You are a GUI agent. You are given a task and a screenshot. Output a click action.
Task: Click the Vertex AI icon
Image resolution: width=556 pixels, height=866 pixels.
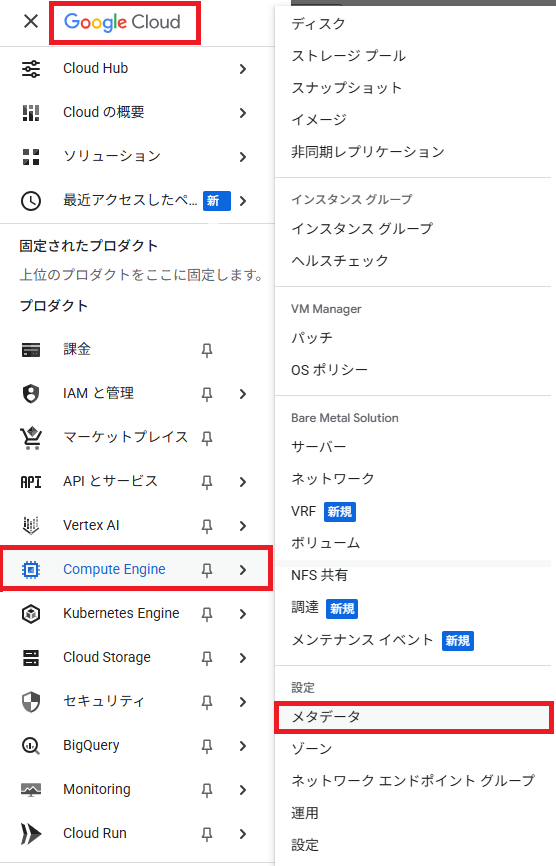(x=31, y=525)
